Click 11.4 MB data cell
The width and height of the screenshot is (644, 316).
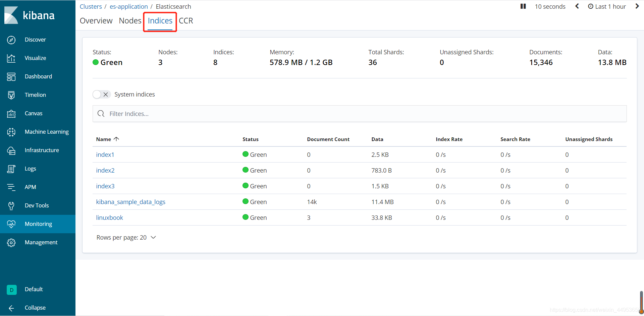[x=382, y=202]
